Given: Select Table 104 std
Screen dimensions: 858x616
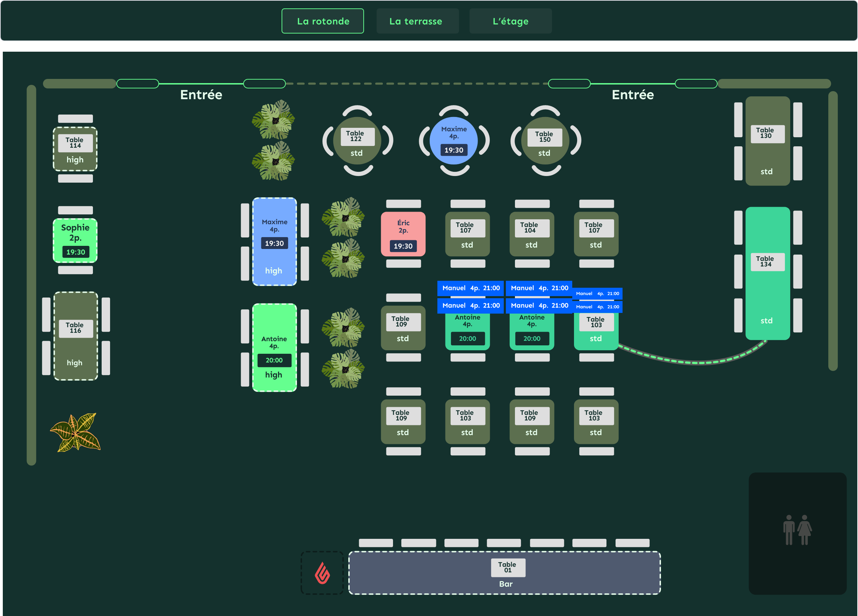Looking at the screenshot, I should (531, 234).
